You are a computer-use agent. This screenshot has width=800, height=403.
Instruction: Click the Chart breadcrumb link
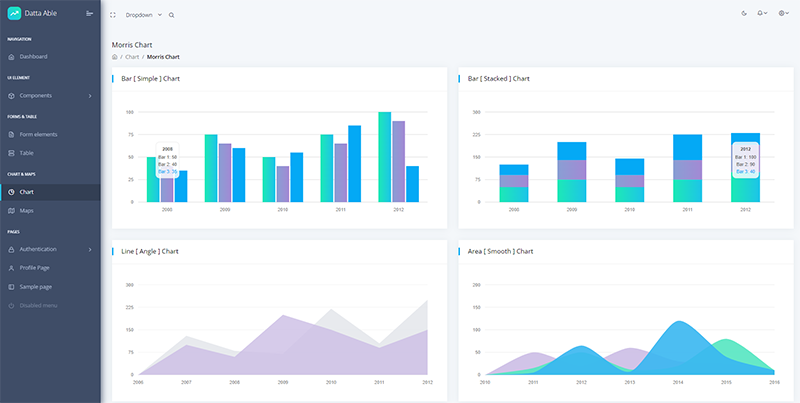[x=132, y=57]
